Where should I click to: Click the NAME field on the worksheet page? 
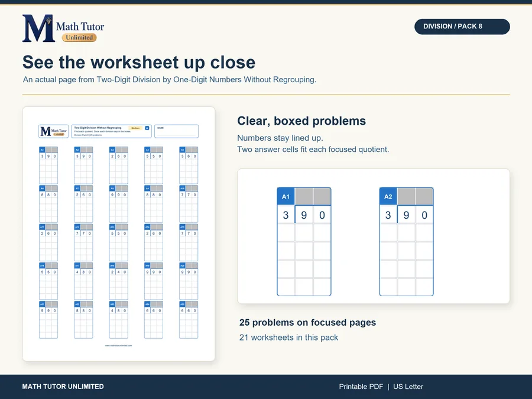(x=176, y=131)
